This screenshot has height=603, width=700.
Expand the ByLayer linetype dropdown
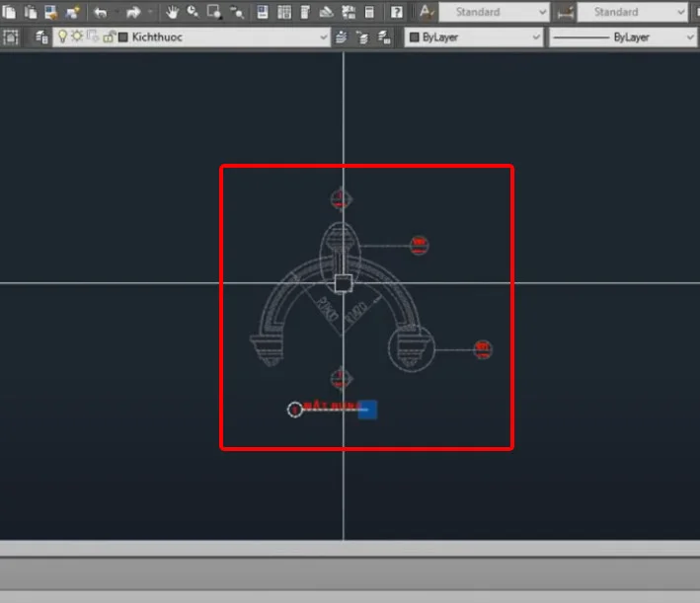(690, 38)
